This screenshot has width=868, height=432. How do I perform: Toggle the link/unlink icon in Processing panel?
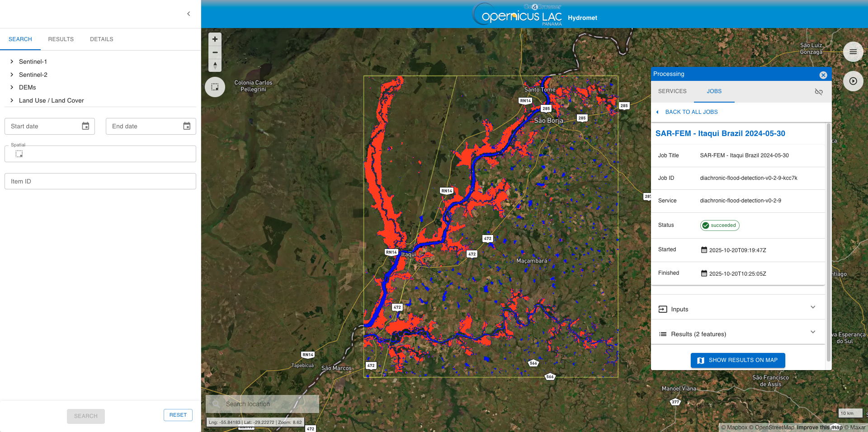pyautogui.click(x=819, y=92)
